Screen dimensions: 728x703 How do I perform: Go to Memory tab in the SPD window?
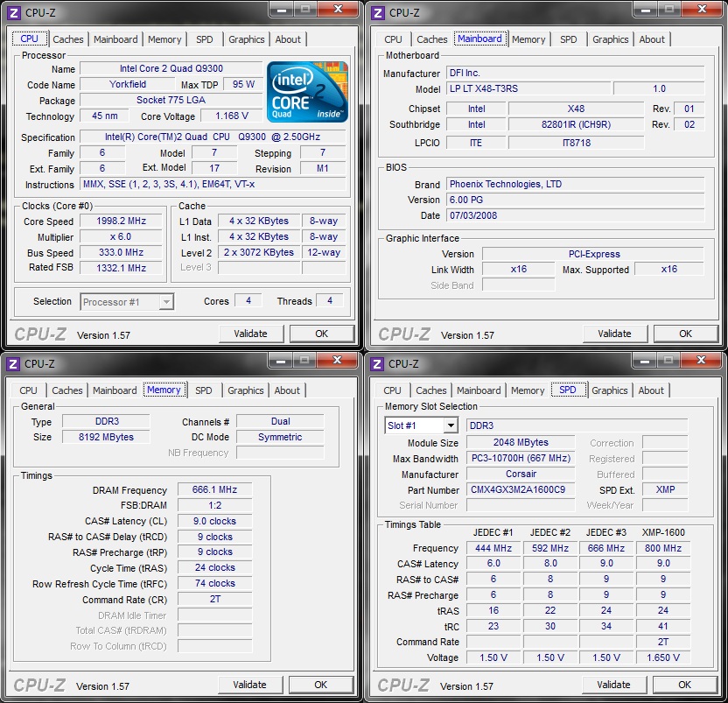tap(528, 390)
